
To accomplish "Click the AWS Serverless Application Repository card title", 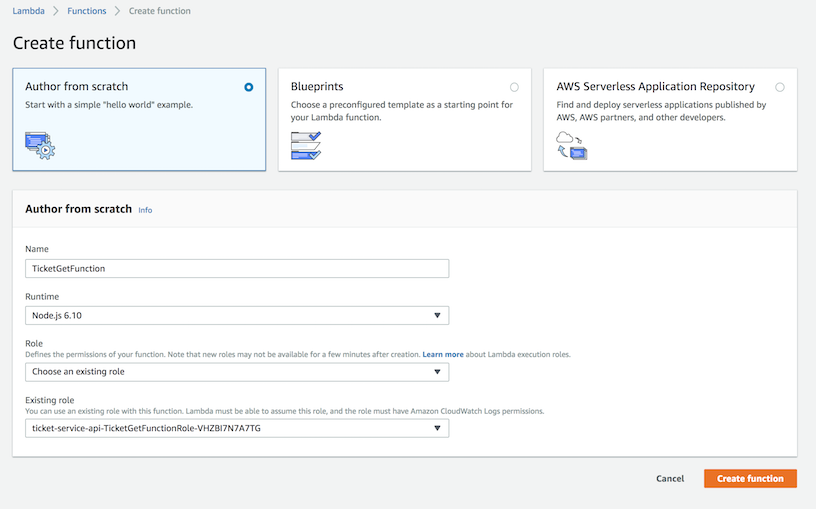I will [655, 86].
